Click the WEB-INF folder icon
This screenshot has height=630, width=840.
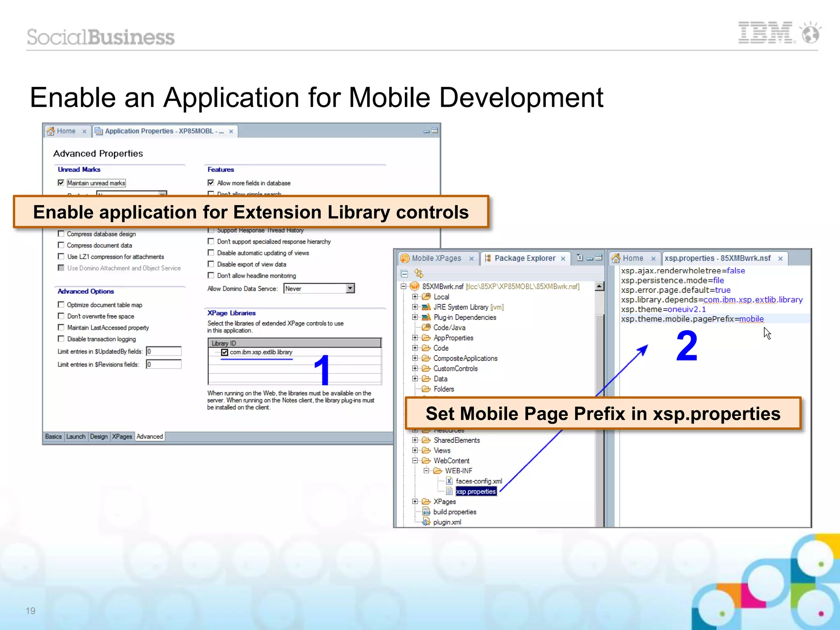pos(438,471)
